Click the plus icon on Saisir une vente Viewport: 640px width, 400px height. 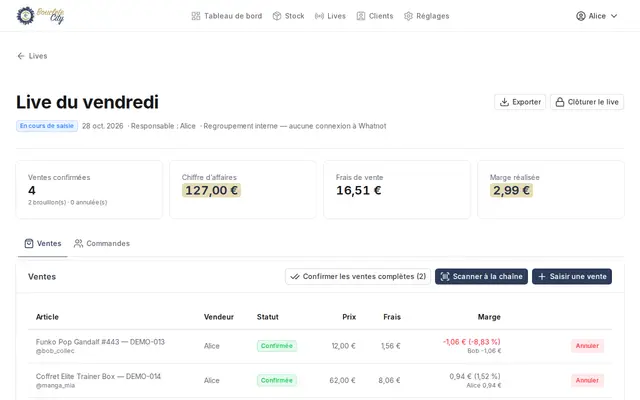542,277
